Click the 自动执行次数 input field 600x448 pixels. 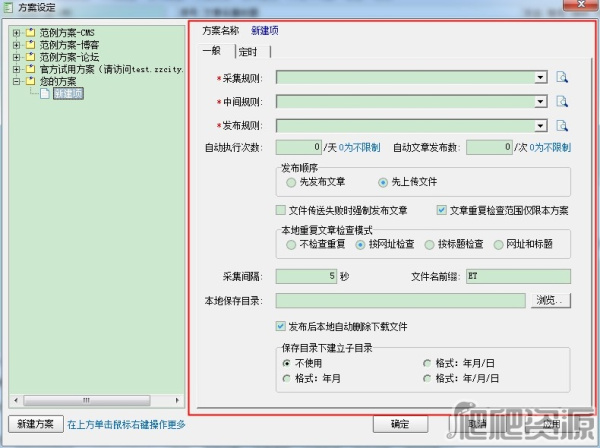[x=298, y=147]
